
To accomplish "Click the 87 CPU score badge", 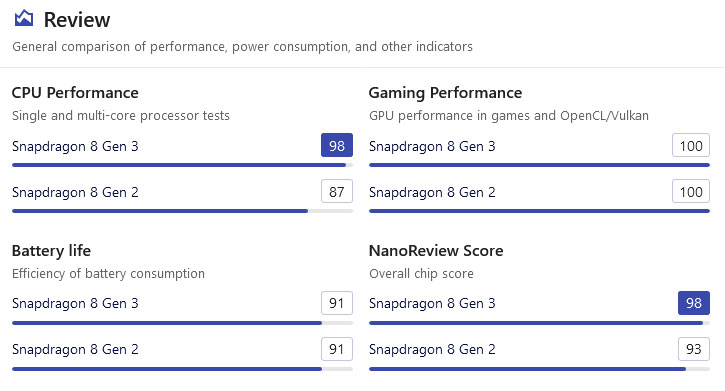I will [x=337, y=191].
